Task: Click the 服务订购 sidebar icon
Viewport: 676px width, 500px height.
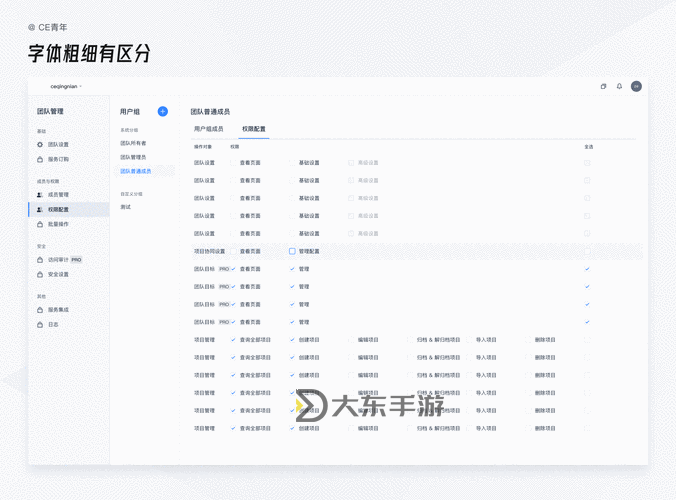Action: click(x=40, y=159)
